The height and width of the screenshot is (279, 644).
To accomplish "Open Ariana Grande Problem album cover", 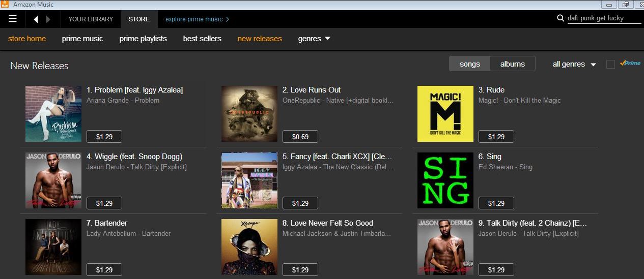I will (x=53, y=114).
